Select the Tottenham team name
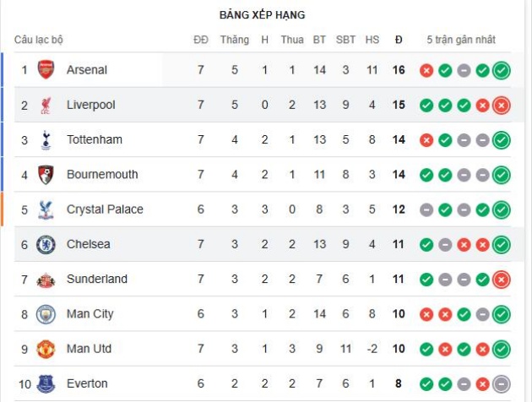Viewport: 532px width, 402px height. click(94, 140)
